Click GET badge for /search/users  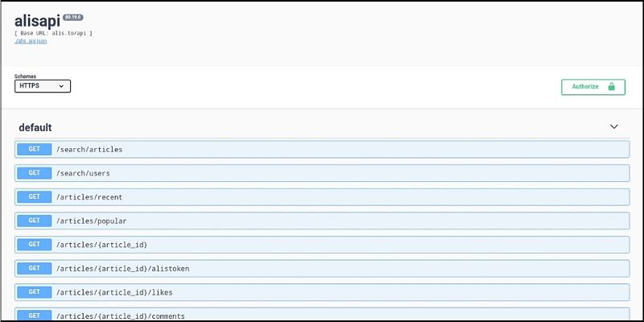pos(34,173)
